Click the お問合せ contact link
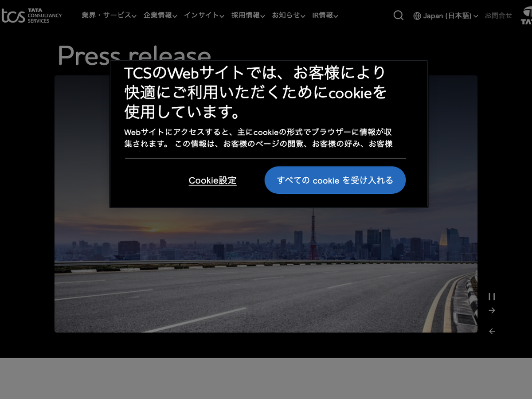Image resolution: width=532 pixels, height=399 pixels. click(x=498, y=16)
